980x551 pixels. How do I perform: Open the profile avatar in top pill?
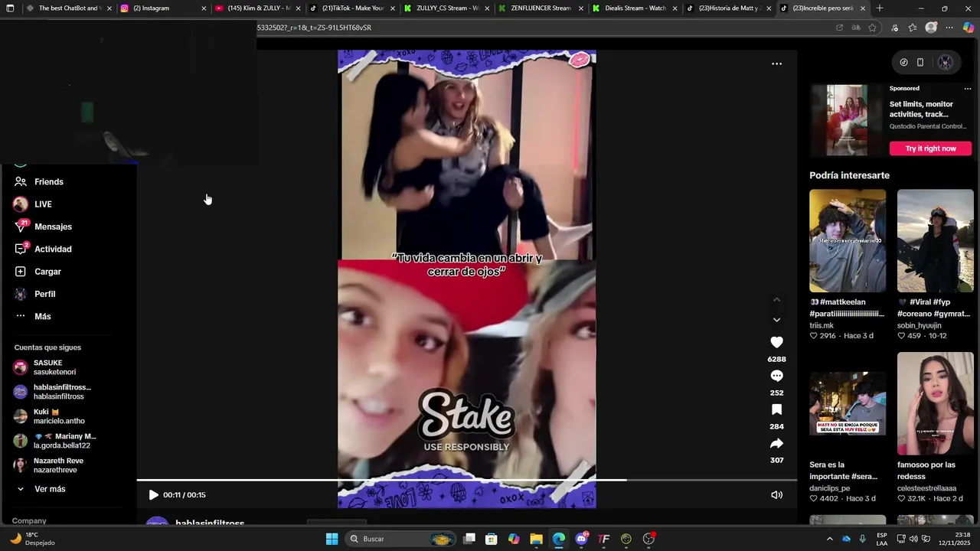(x=946, y=63)
